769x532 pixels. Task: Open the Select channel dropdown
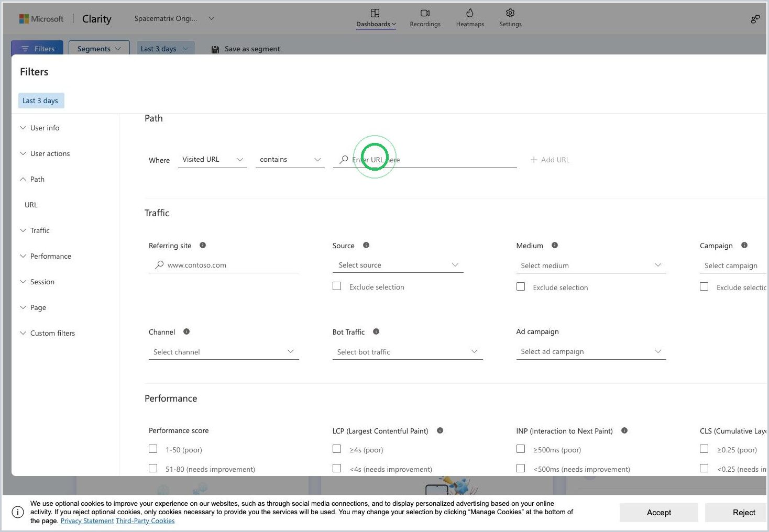pyautogui.click(x=224, y=352)
